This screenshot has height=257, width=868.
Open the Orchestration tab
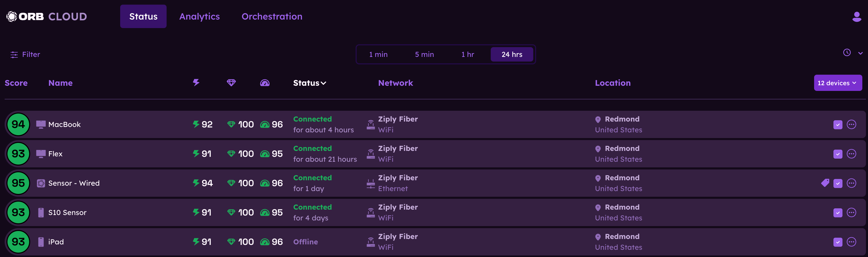coord(272,16)
